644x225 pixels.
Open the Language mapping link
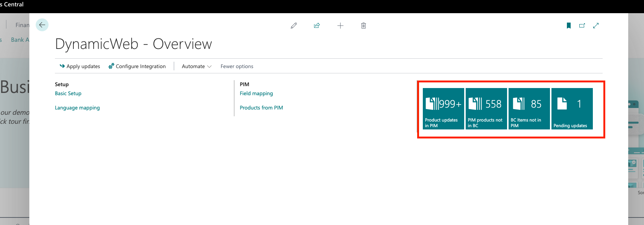point(77,108)
